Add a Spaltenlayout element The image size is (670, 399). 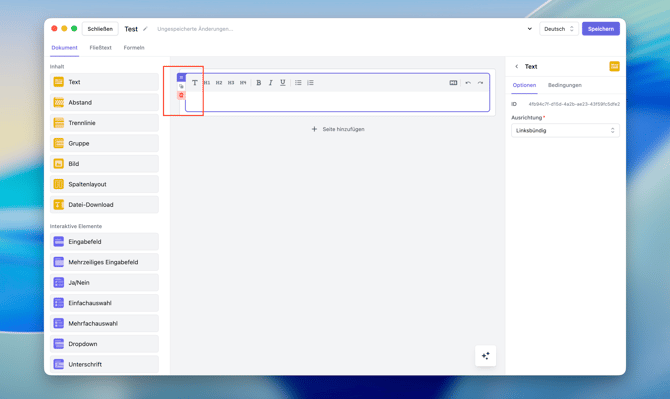104,185
